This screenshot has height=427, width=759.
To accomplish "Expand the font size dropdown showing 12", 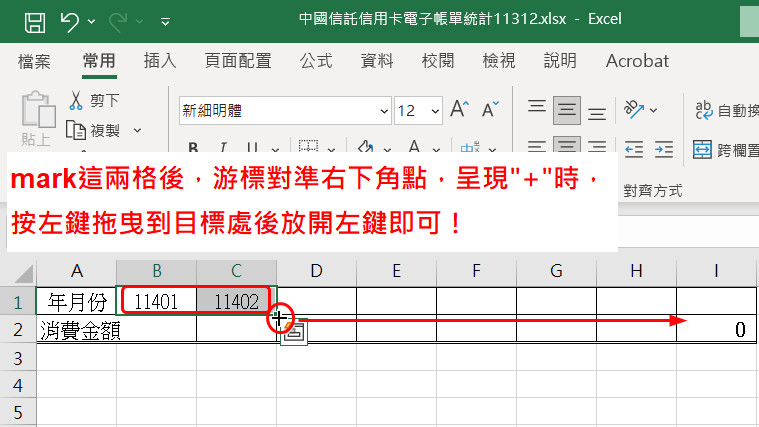I will click(x=433, y=110).
